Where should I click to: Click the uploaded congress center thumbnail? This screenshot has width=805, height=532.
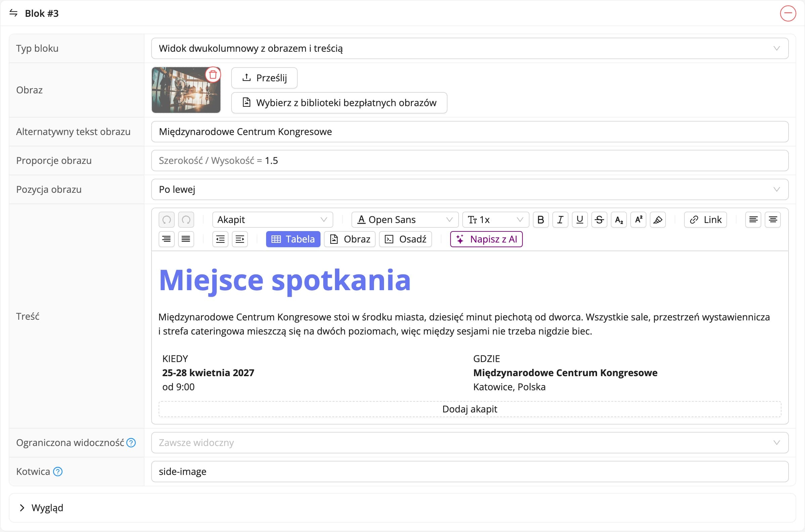tap(186, 90)
